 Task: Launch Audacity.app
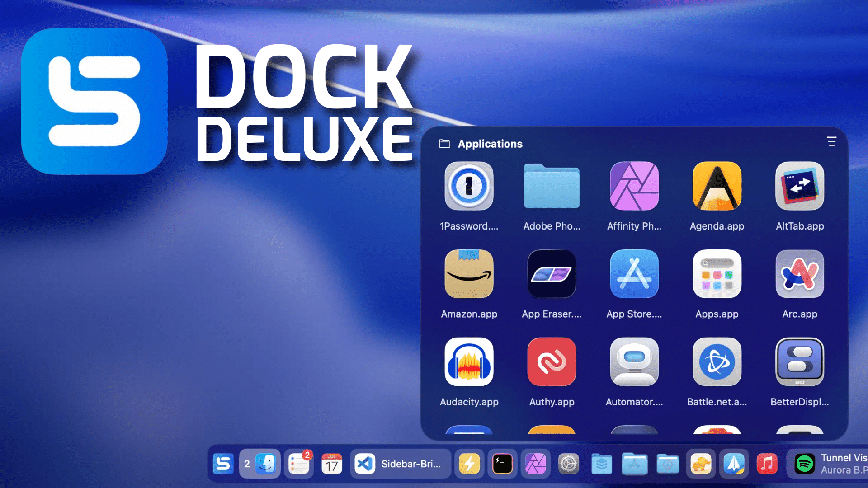click(x=469, y=362)
